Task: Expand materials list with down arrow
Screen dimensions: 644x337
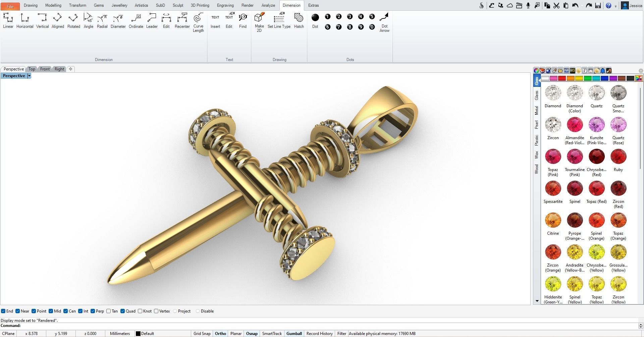Action: pyautogui.click(x=537, y=301)
